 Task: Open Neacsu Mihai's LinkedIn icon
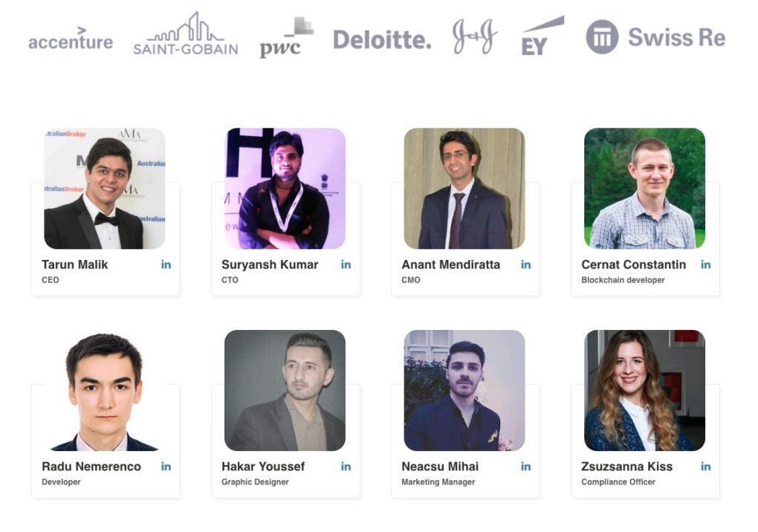click(x=525, y=467)
